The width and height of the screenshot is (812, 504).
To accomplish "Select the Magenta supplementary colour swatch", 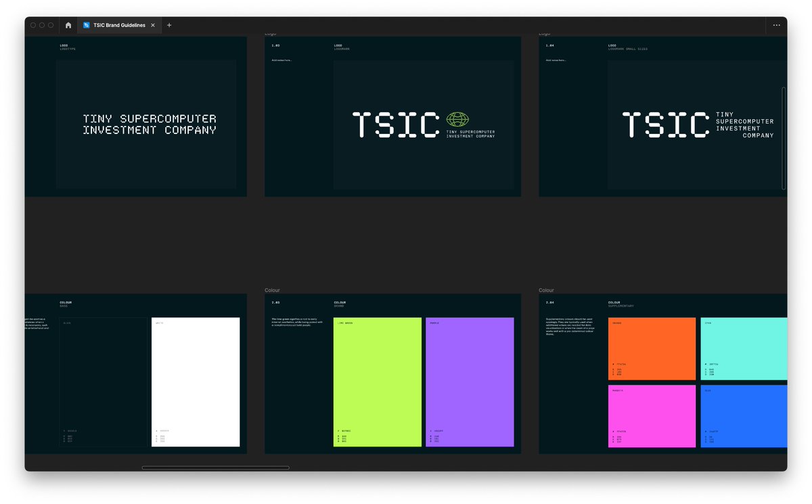I will (652, 416).
